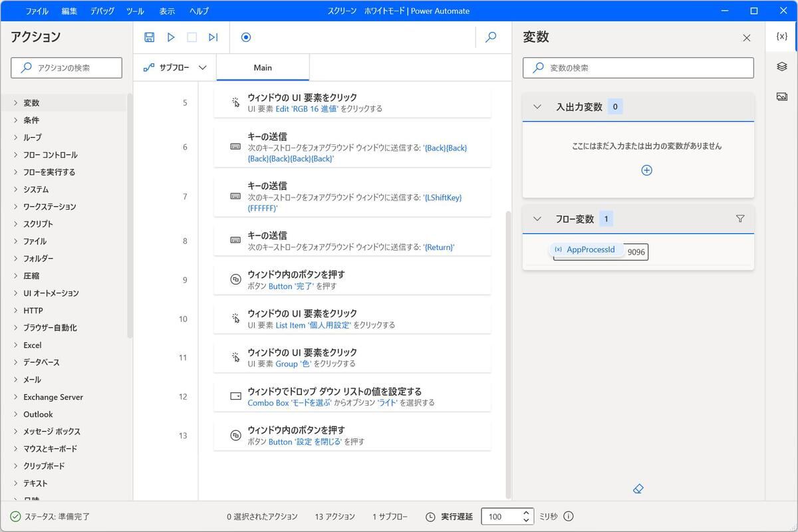Click the status ready checkmark icon
This screenshot has height=532, width=798.
coord(15,517)
